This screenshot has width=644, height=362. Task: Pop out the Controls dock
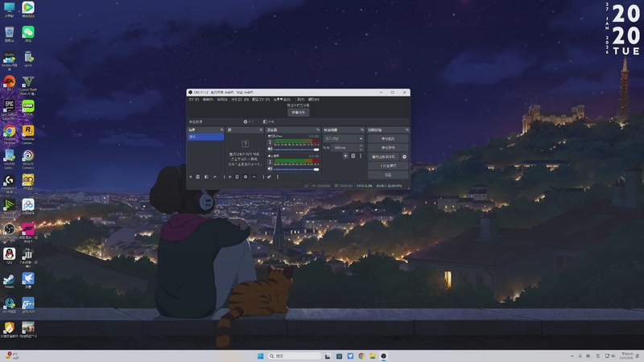pos(407,130)
